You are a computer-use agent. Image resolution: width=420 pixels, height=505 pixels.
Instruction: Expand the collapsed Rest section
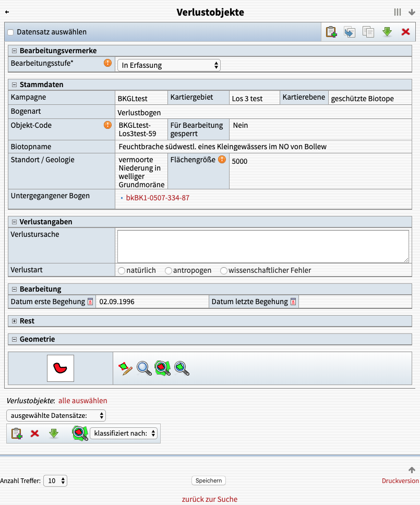point(15,321)
